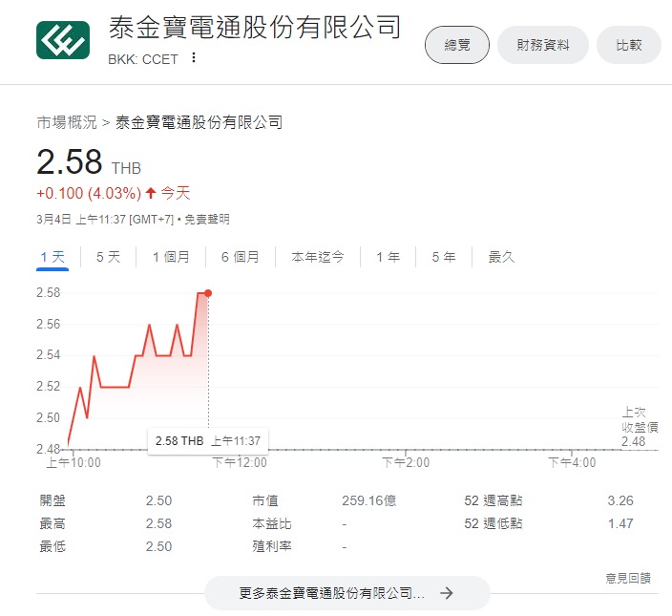
Task: Click the 市場概況 breadcrumb link
Action: tap(67, 122)
